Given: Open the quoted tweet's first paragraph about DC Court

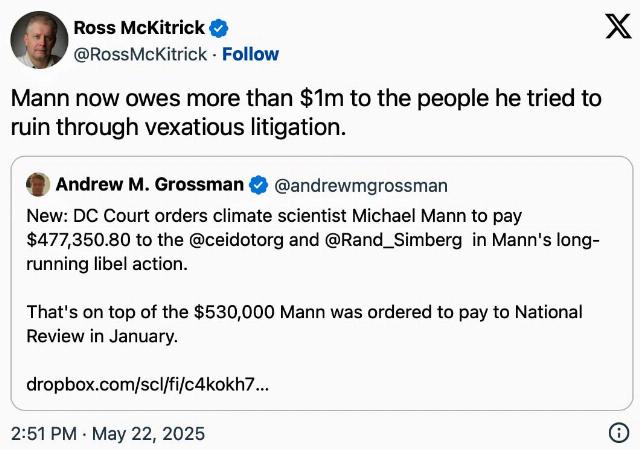Looking at the screenshot, I should (x=313, y=240).
